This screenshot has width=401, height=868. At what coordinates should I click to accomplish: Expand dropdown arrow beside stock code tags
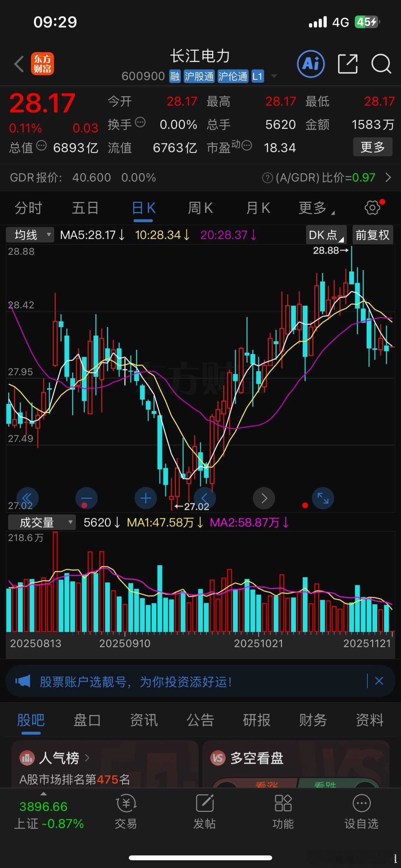tap(274, 76)
